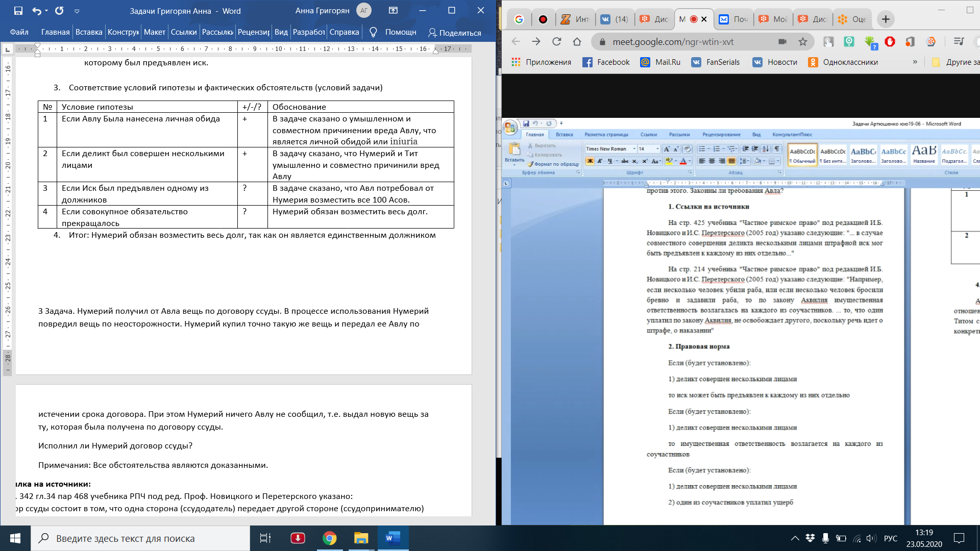Reload the Meet page

[557, 41]
